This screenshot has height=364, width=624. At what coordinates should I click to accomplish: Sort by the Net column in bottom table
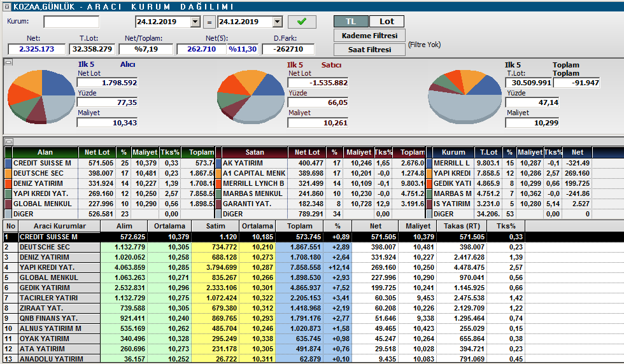375,226
